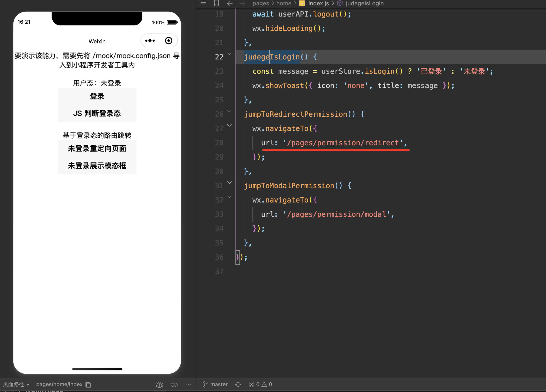546x392 pixels.
Task: Click the errors count icon in status bar
Action: tap(251, 384)
